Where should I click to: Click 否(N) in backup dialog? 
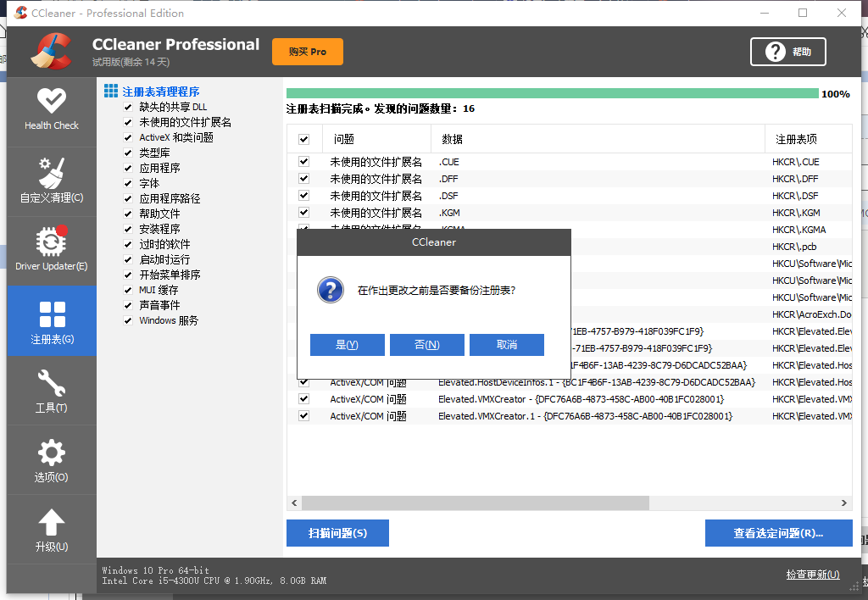tap(427, 345)
